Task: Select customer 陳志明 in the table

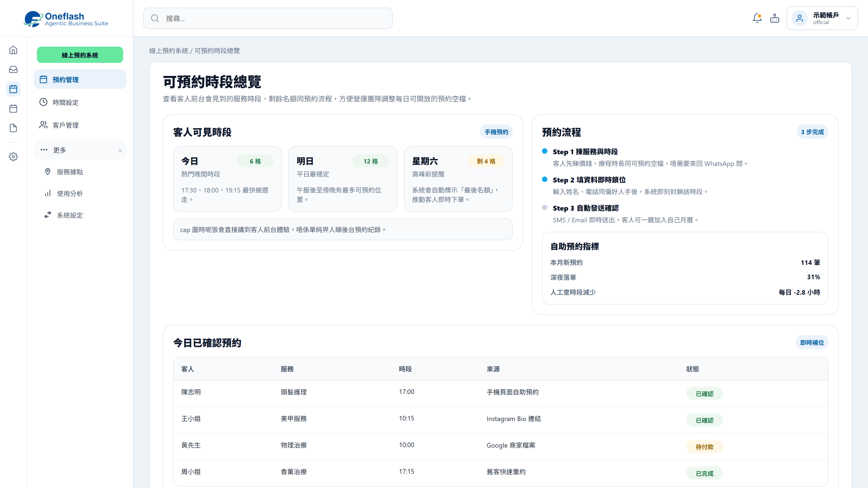Action: tap(191, 392)
